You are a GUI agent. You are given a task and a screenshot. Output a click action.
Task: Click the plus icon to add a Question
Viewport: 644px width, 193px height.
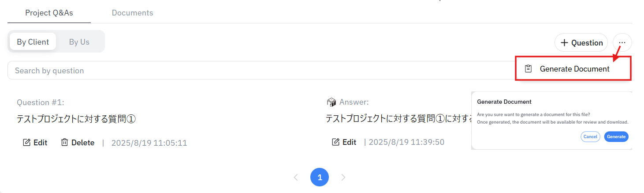[x=564, y=43]
